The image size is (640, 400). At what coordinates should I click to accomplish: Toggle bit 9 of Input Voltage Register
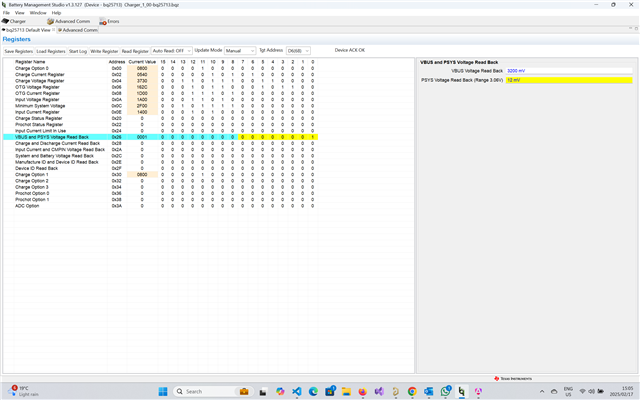coord(222,100)
